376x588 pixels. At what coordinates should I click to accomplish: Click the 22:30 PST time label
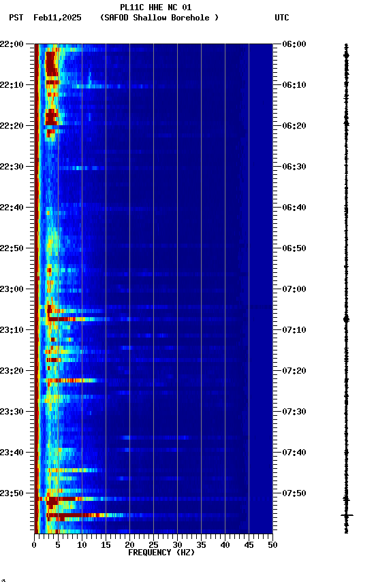point(12,167)
